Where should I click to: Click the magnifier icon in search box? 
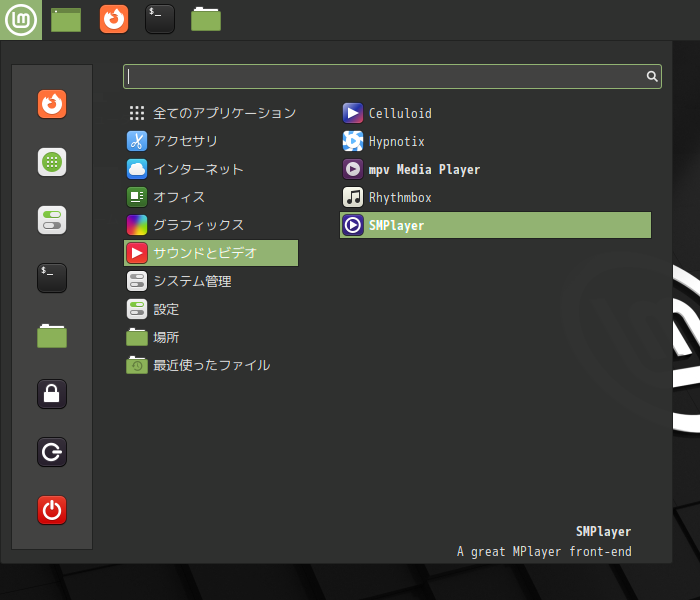click(652, 76)
